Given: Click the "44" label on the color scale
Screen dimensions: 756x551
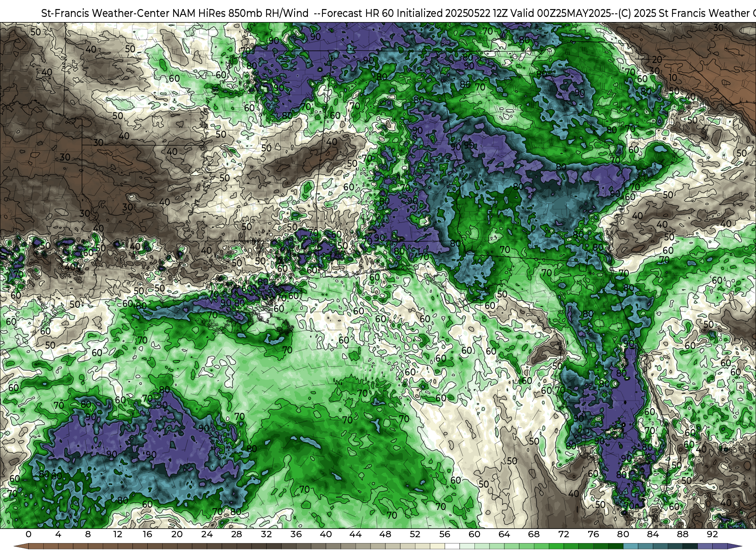Looking at the screenshot, I should 356,534.
